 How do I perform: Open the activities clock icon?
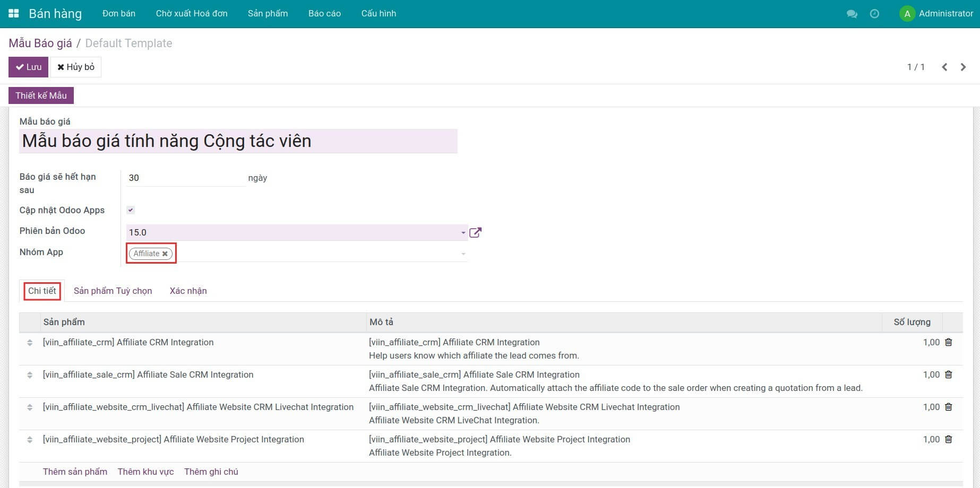[874, 14]
